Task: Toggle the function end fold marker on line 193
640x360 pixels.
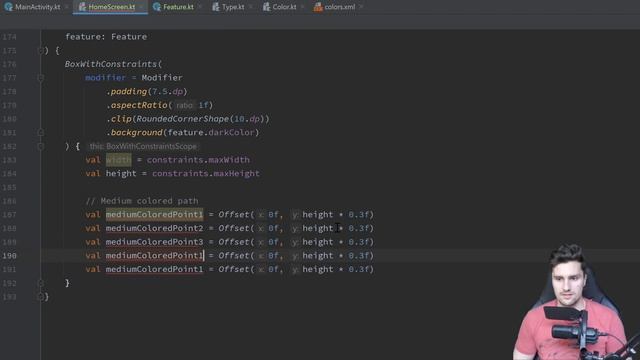Action: coord(40,297)
